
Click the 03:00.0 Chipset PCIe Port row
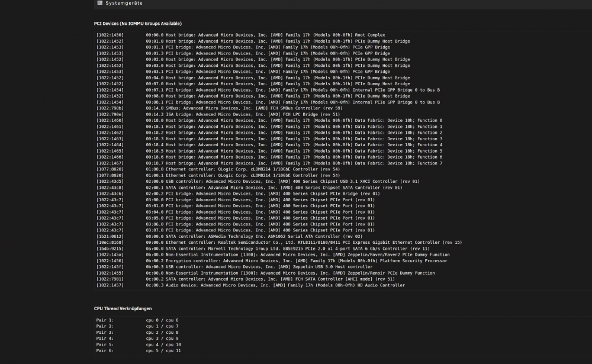235,199
